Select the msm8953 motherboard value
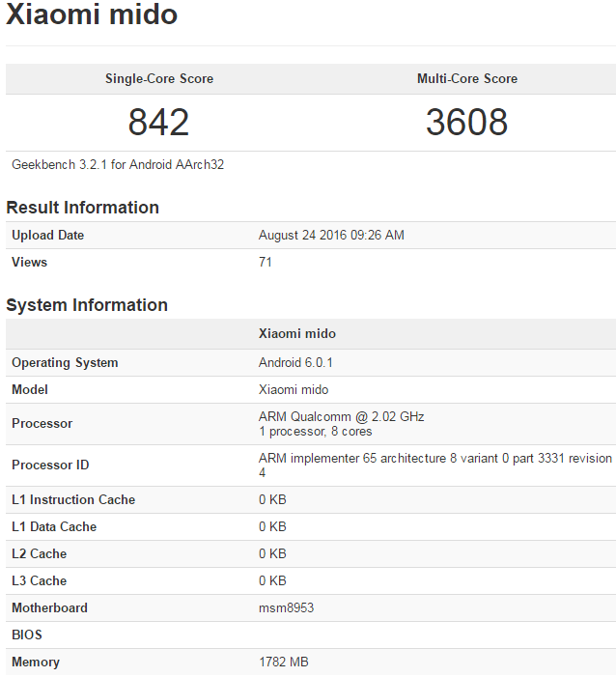This screenshot has width=616, height=677. click(x=286, y=607)
